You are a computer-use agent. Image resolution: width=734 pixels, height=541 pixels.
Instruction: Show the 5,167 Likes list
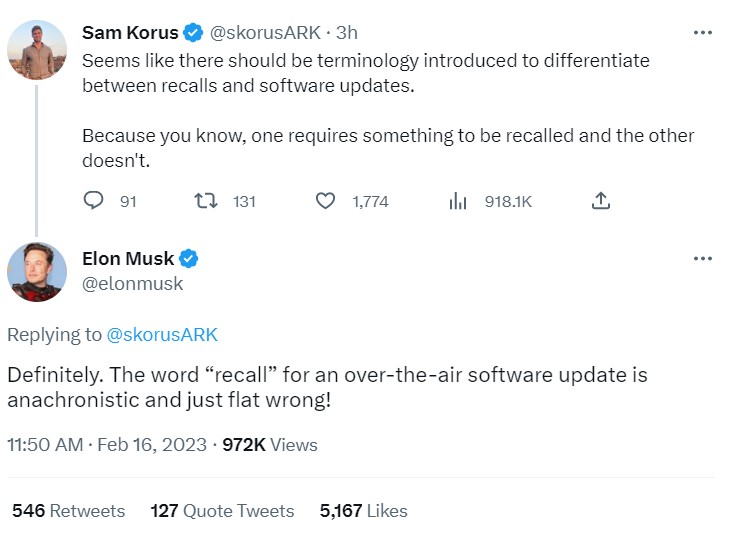[x=363, y=510]
